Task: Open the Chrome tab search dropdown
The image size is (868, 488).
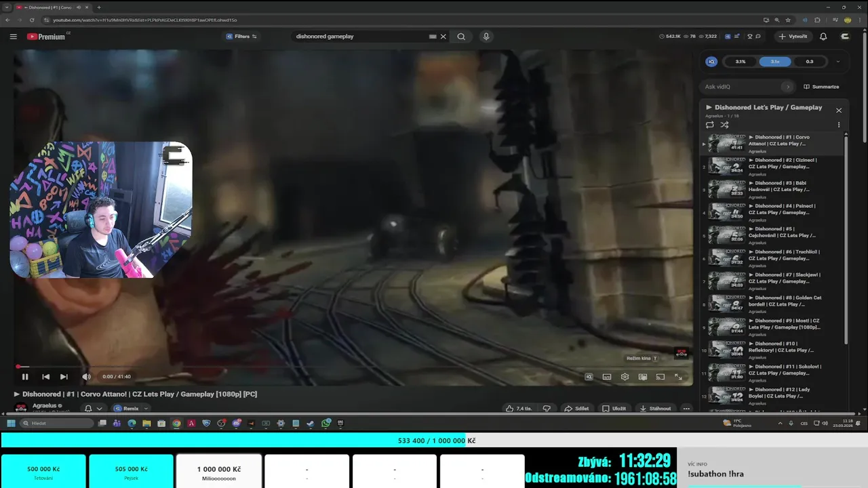Action: coord(7,7)
